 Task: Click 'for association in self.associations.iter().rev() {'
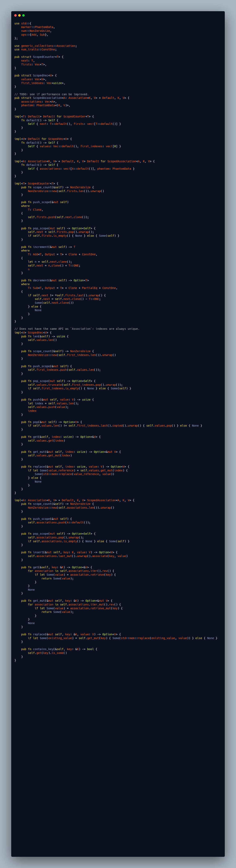(x=71, y=571)
